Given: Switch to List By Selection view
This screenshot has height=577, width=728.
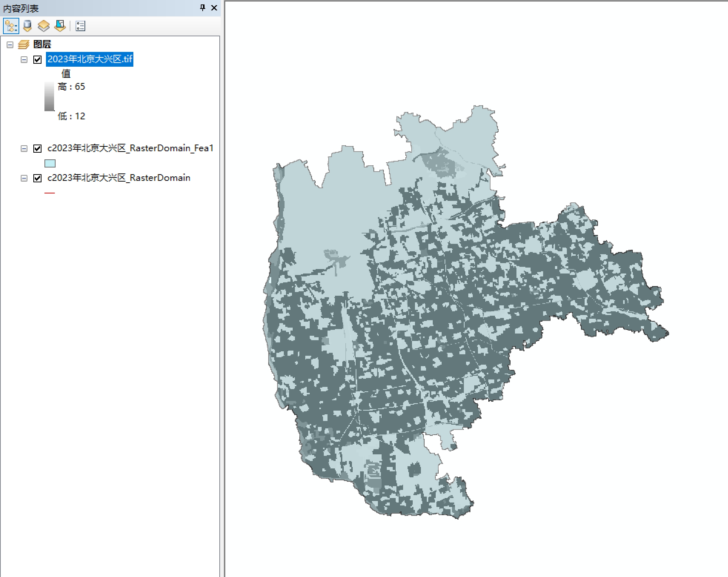Looking at the screenshot, I should coord(60,26).
